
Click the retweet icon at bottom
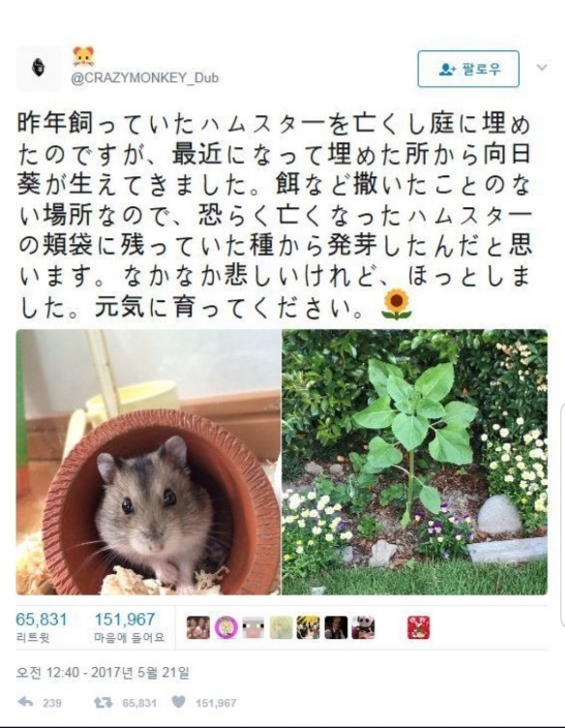(103, 703)
